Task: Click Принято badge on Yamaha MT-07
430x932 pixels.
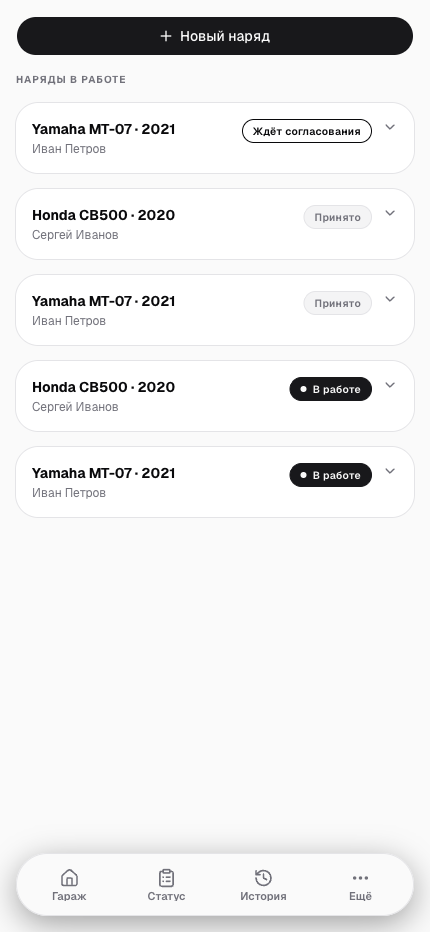Action: coord(338,303)
